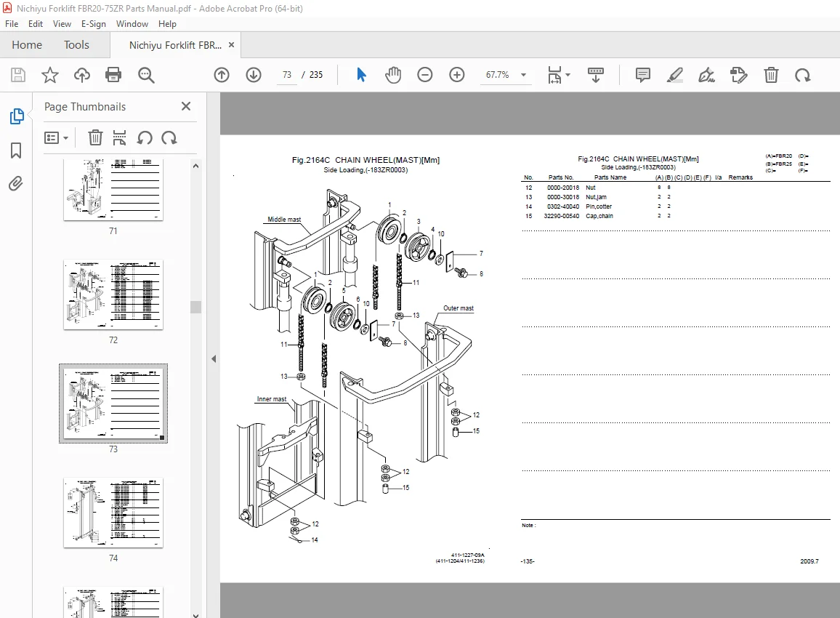Open the View menu

click(62, 23)
